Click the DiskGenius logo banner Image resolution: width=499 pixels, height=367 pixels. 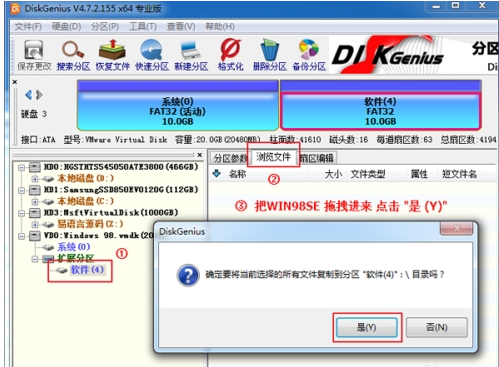[387, 55]
